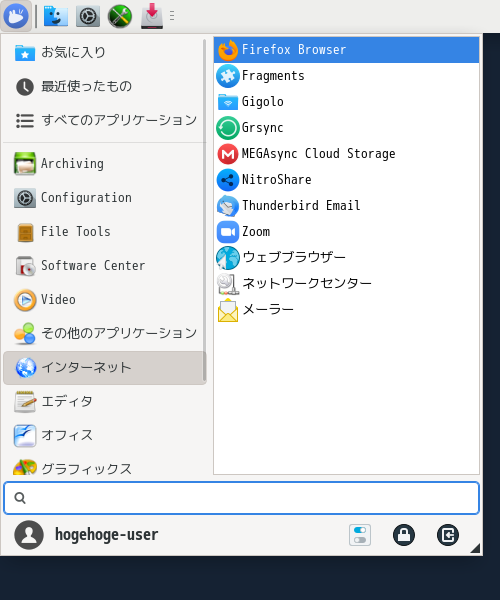Image resolution: width=500 pixels, height=600 pixels.
Task: Lock the screen with padlock button
Action: point(404,535)
